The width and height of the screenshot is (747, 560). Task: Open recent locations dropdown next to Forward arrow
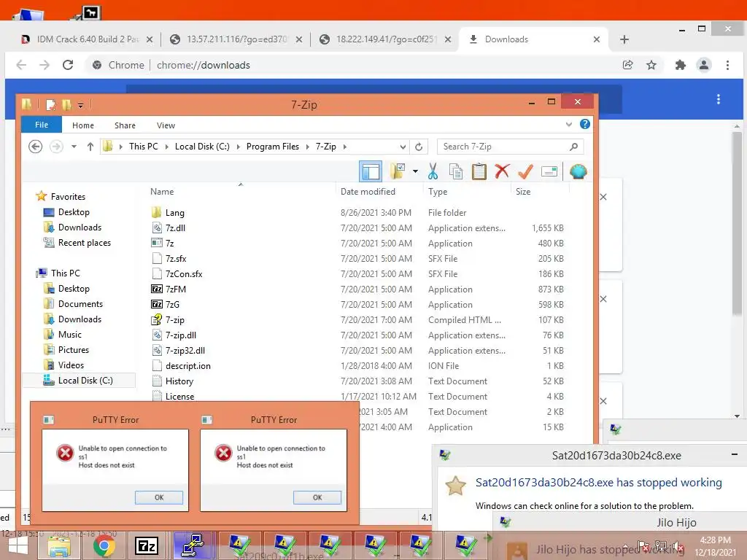[x=74, y=147]
